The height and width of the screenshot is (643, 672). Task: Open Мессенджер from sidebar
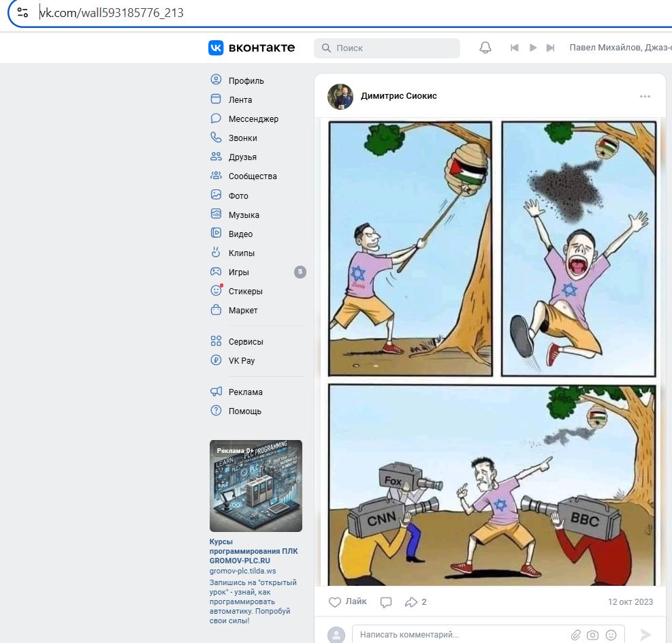tap(253, 119)
